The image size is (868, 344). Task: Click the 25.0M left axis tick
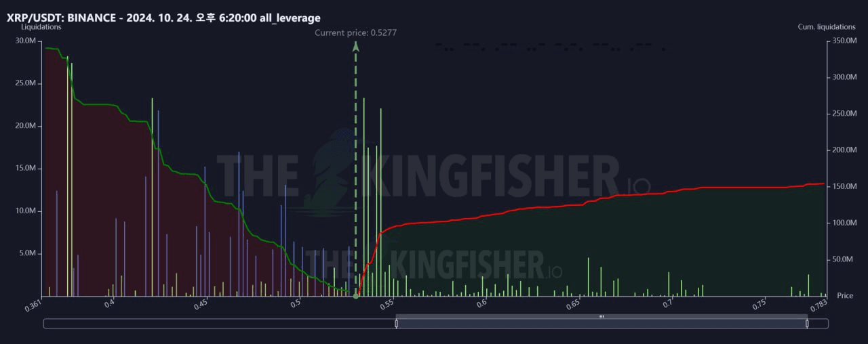[24, 83]
